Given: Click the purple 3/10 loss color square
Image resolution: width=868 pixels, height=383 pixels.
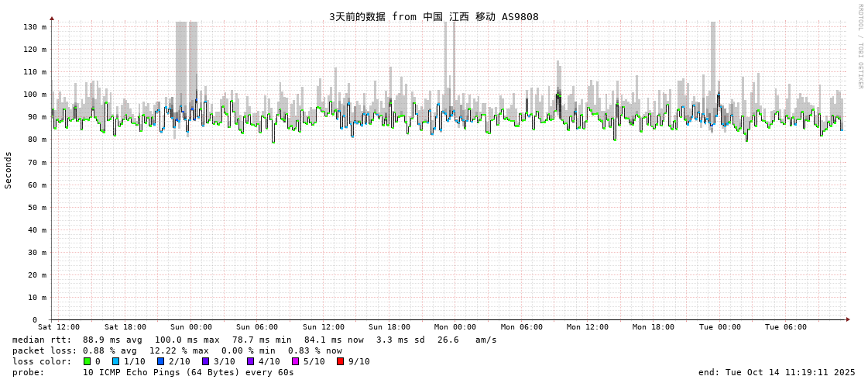Looking at the screenshot, I should [x=205, y=361].
